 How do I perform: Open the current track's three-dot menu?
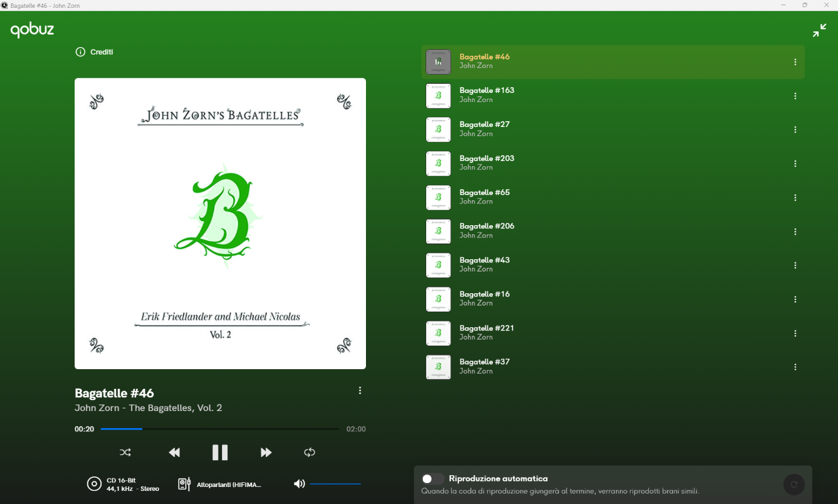point(359,391)
